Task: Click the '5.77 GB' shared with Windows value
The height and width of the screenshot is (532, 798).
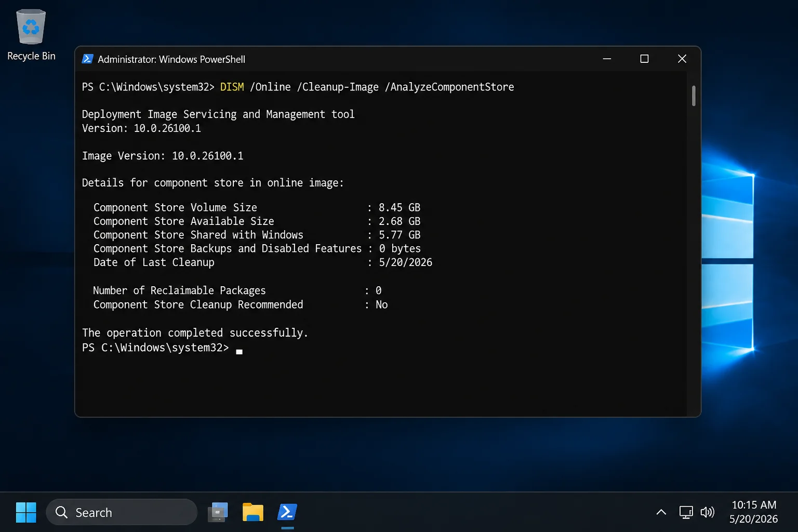Action: pos(399,235)
